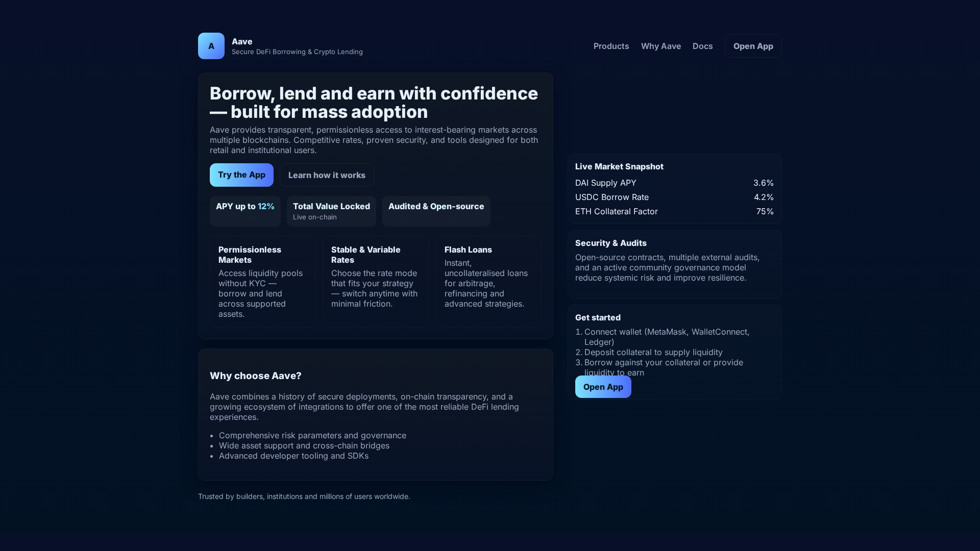Screen dimensions: 980x551
Task: Click the Total Value Locked badge
Action: pos(331,211)
